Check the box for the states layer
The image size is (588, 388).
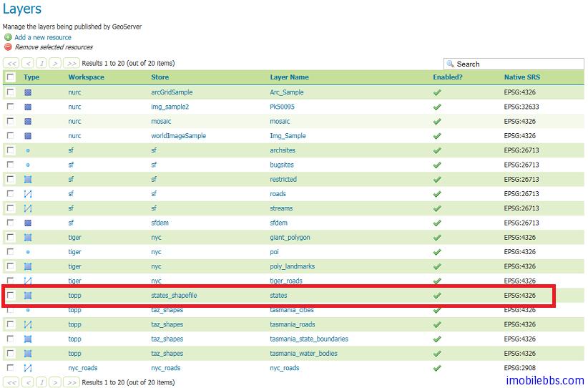pyautogui.click(x=11, y=296)
